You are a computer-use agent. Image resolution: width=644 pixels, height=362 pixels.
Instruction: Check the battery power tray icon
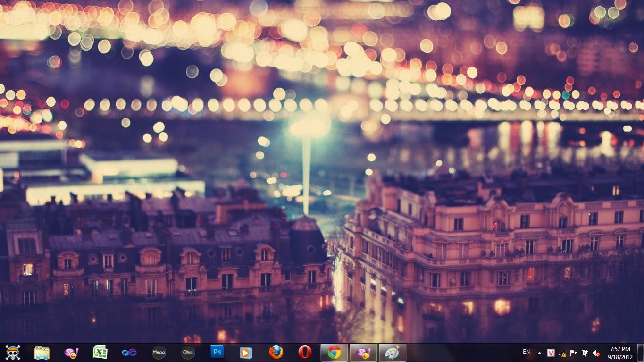(x=585, y=353)
